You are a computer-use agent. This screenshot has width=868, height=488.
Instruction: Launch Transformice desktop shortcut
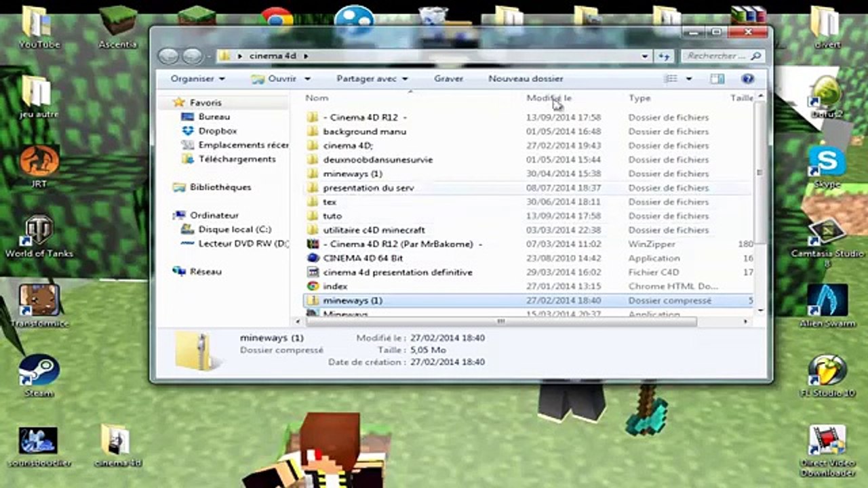pos(38,306)
